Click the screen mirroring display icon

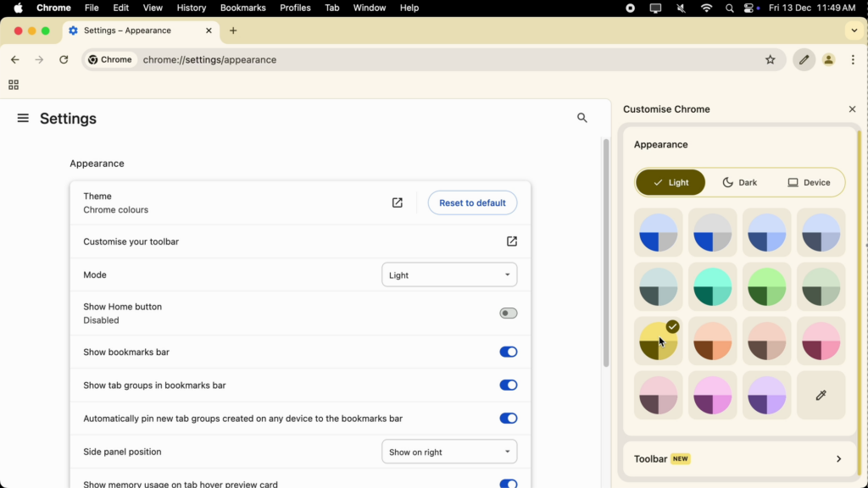(655, 8)
